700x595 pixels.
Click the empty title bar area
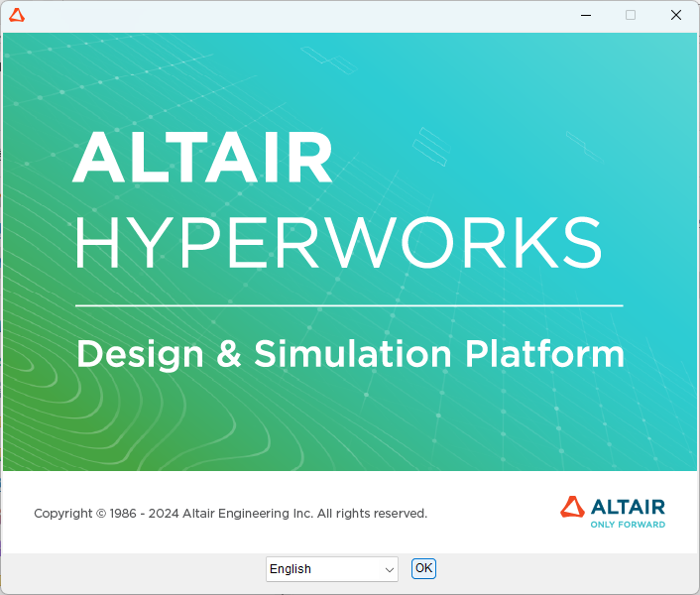[297, 15]
